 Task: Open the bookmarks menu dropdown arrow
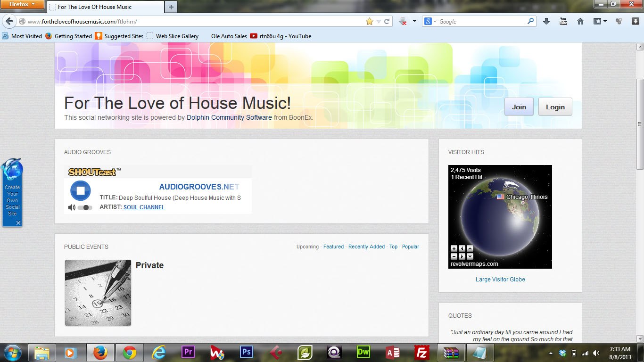pos(605,21)
